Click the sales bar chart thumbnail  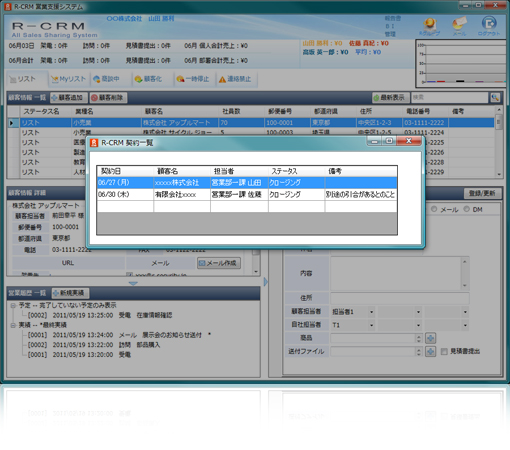(x=462, y=63)
